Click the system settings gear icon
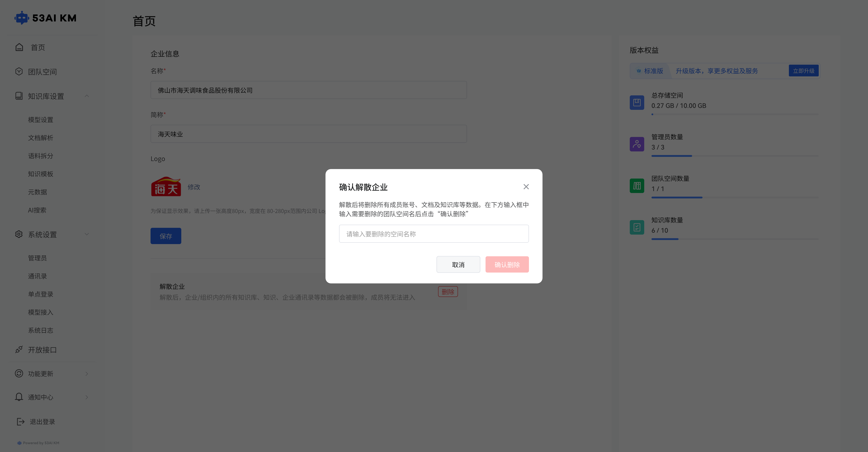This screenshot has width=868, height=452. point(19,234)
